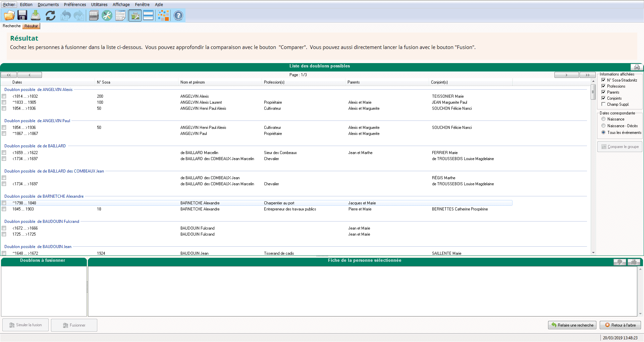Open the Fenêtre menu
Screen dimensions: 644x342
coord(142,5)
